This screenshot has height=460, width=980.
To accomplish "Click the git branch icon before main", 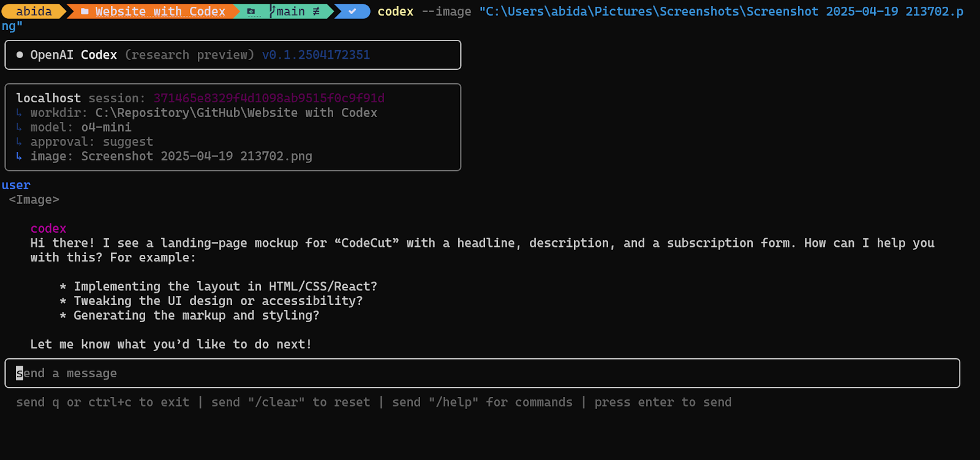I will [273, 12].
